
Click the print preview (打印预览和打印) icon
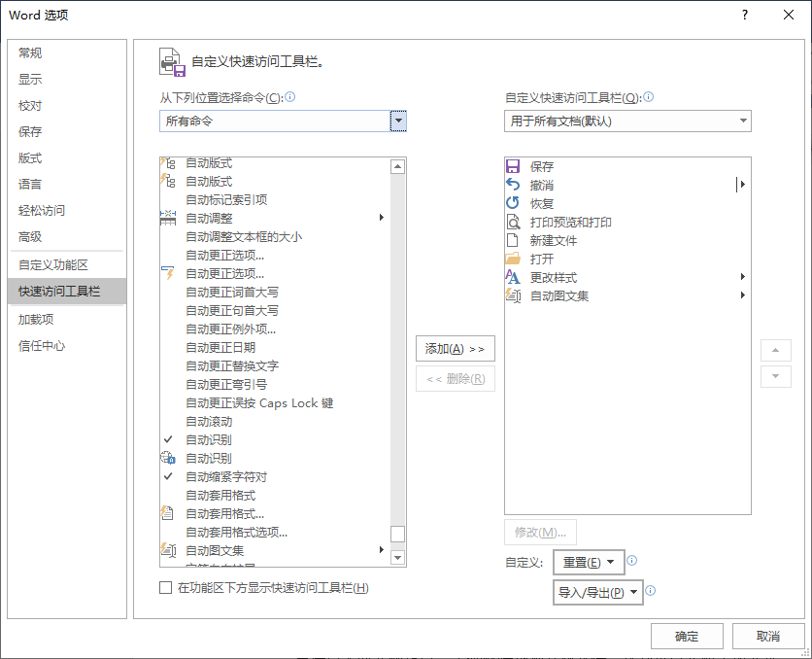[x=513, y=222]
